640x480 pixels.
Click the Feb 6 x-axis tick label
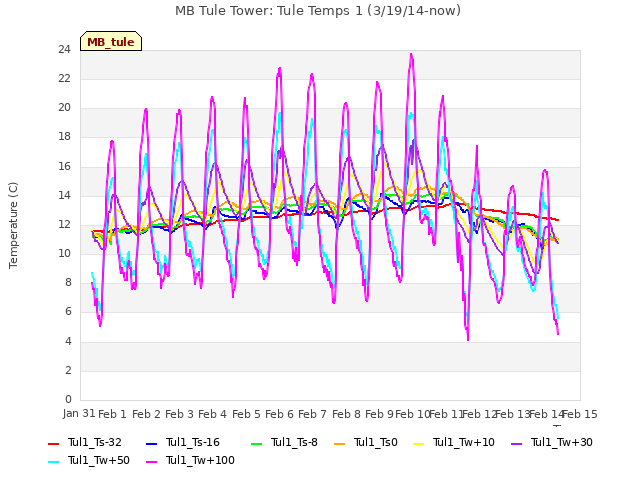pos(279,414)
